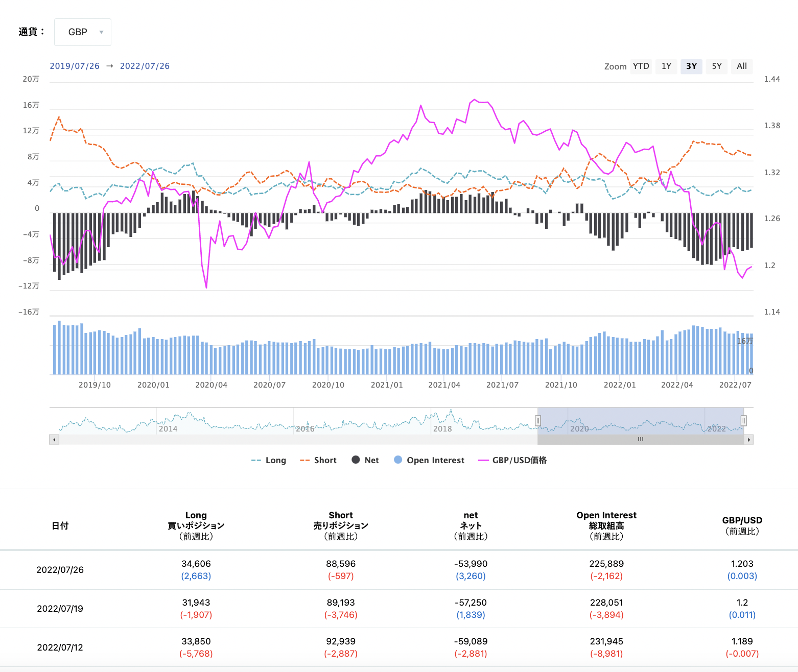Viewport: 798px width, 672px height.
Task: Click the net ネット column header
Action: coord(471,525)
